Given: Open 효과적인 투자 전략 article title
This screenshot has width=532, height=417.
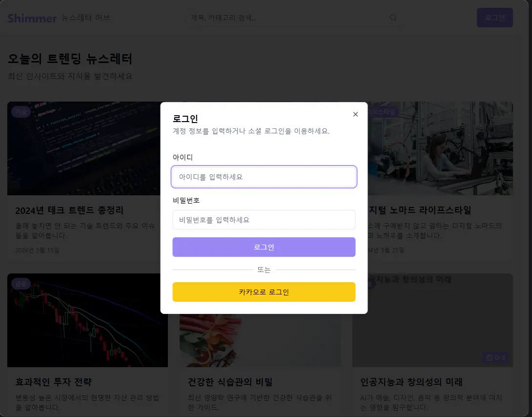Looking at the screenshot, I should [54, 382].
